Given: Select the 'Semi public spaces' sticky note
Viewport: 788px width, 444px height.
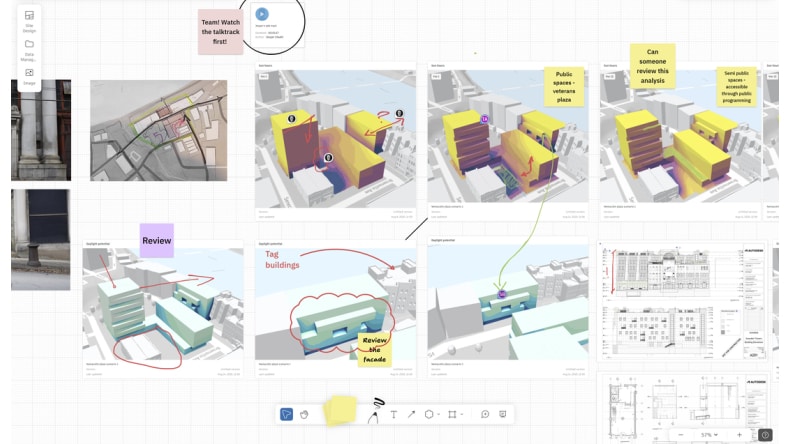Looking at the screenshot, I should pos(737,86).
